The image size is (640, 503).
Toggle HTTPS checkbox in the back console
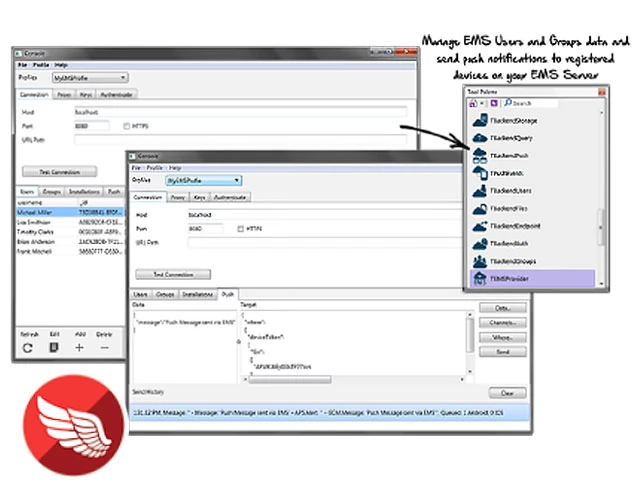pos(127,126)
